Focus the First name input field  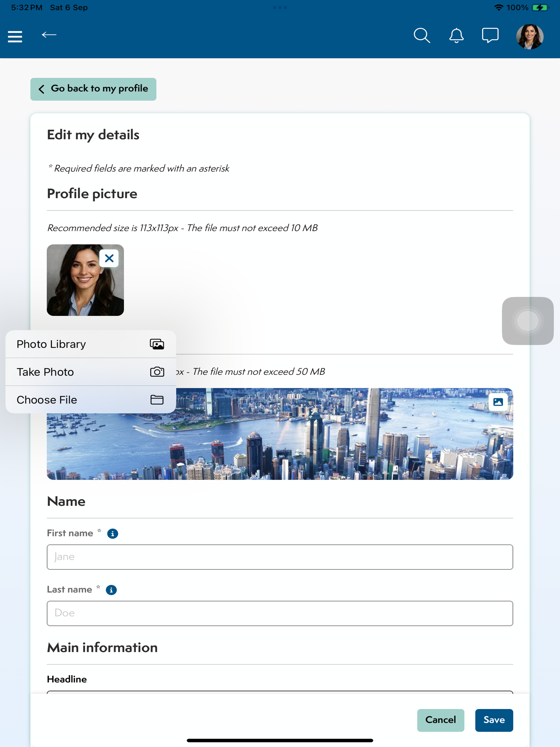pos(280,557)
